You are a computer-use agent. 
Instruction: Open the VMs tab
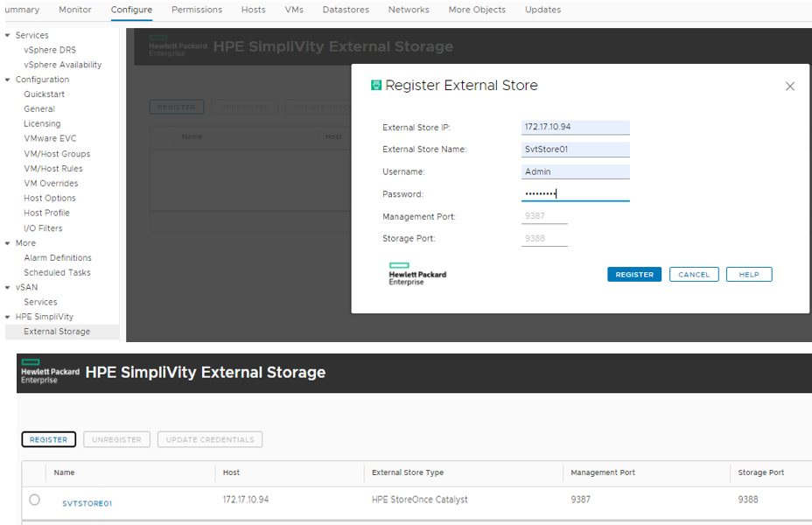pyautogui.click(x=294, y=10)
